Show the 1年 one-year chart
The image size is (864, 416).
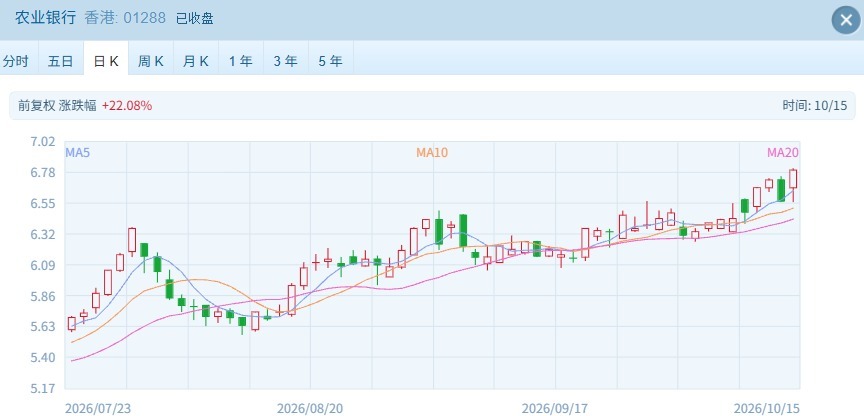tap(241, 61)
